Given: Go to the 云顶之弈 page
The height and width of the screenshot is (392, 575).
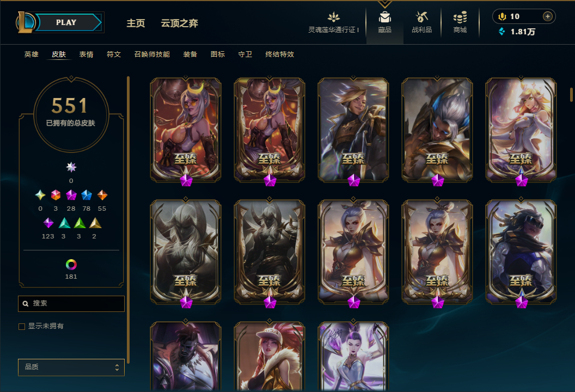Looking at the screenshot, I should click(179, 23).
